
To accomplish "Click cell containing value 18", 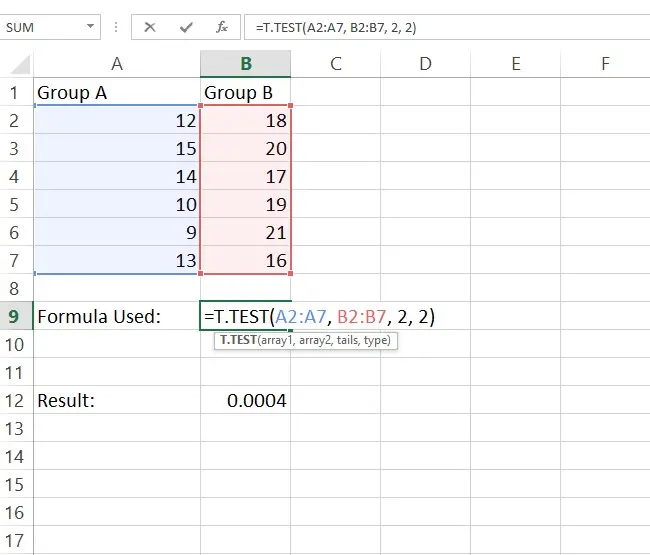I will tap(246, 120).
